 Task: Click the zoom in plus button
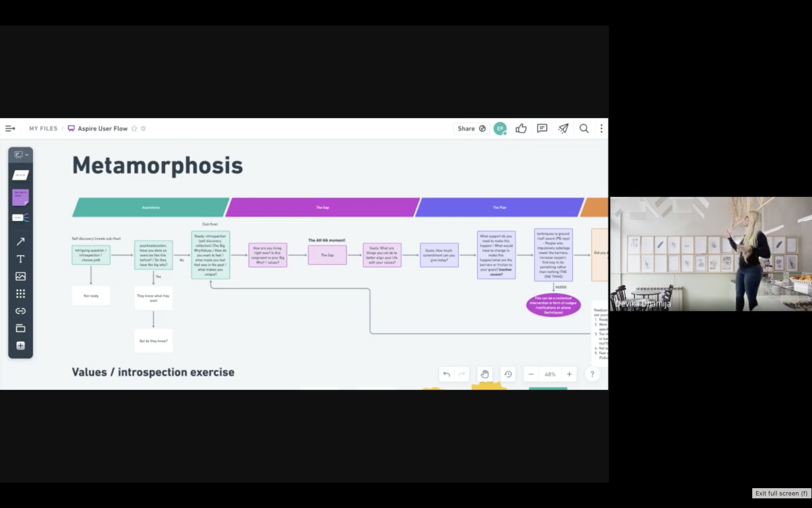(569, 374)
